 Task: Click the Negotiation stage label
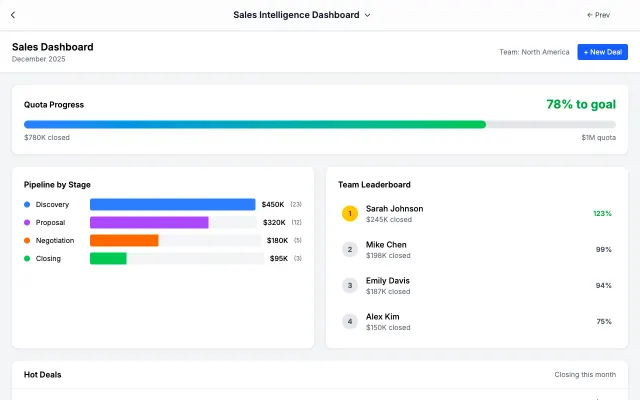pyautogui.click(x=55, y=240)
